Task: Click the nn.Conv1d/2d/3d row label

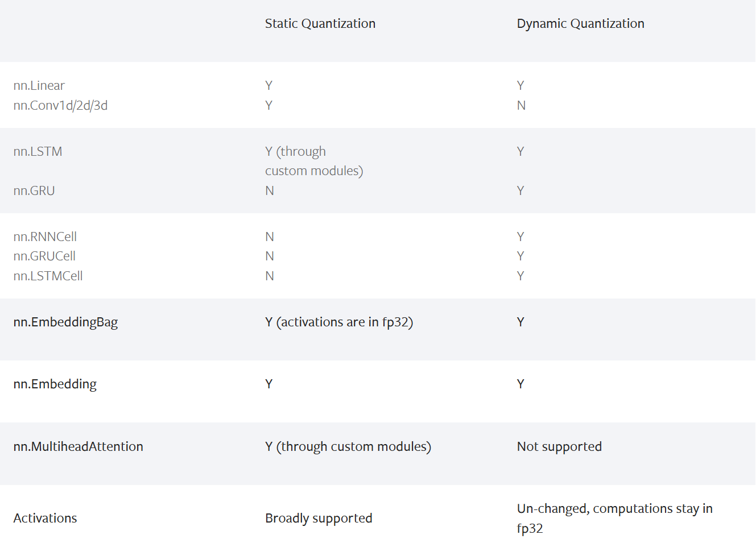Action: coord(60,106)
